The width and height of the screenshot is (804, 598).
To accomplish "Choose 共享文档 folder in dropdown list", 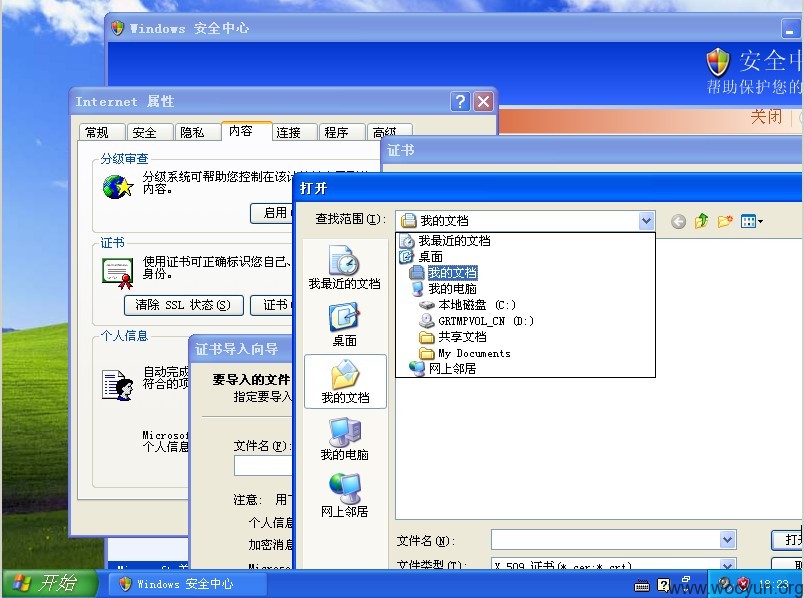I will [x=453, y=337].
